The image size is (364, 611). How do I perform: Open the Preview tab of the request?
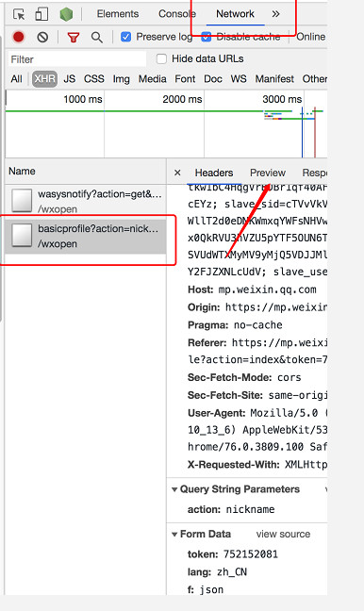click(268, 173)
